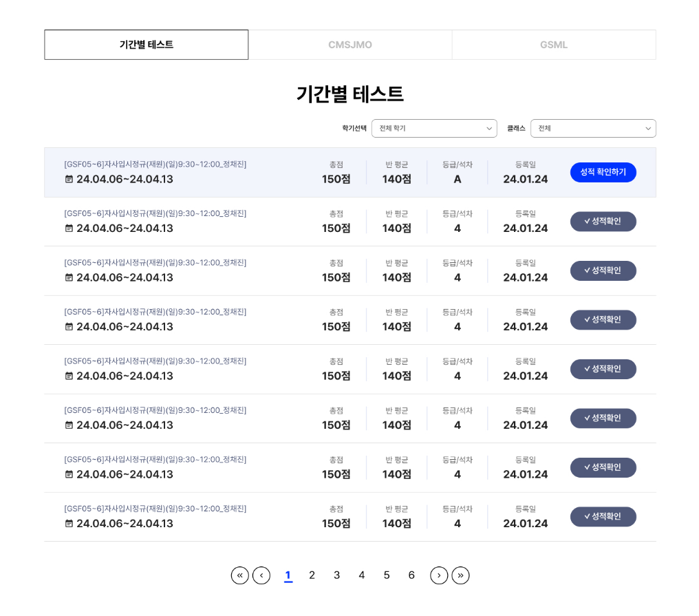Open the 클래스 전체 dropdown
This screenshot has width=699, height=616.
pos(593,129)
